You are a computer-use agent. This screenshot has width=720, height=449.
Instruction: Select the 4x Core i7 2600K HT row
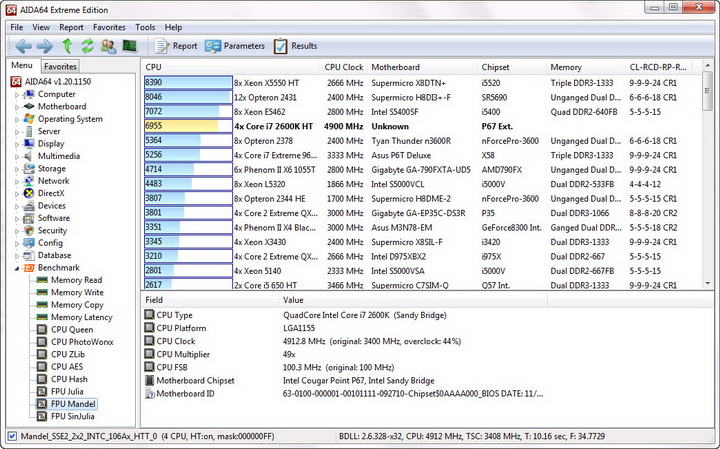point(422,126)
